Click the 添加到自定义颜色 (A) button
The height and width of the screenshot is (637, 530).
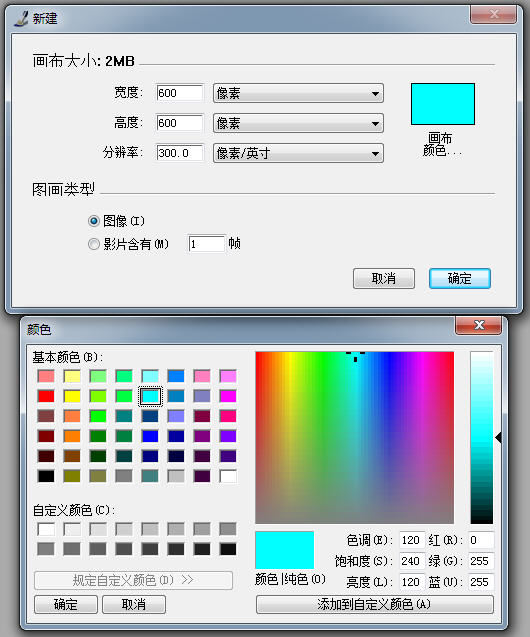[x=375, y=604]
